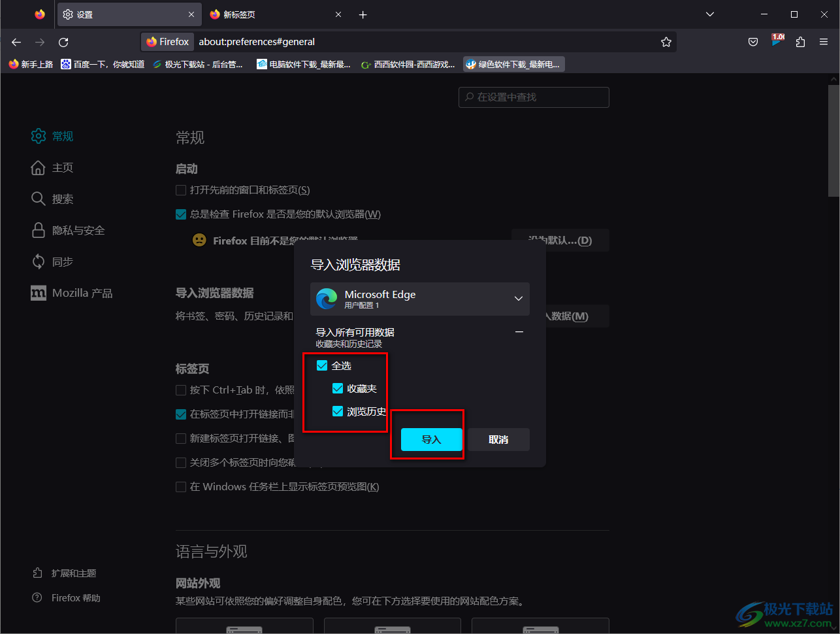840x634 pixels.
Task: Toggle 新建标签页打开链接 checkbox
Action: click(181, 438)
